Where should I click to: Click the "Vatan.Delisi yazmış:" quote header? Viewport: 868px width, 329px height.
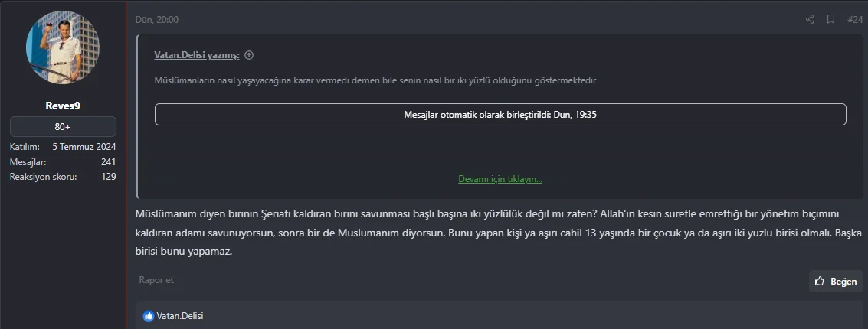pyautogui.click(x=197, y=55)
